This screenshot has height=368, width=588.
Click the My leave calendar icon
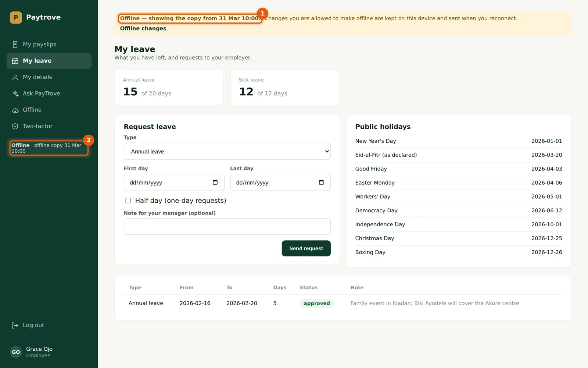point(15,61)
